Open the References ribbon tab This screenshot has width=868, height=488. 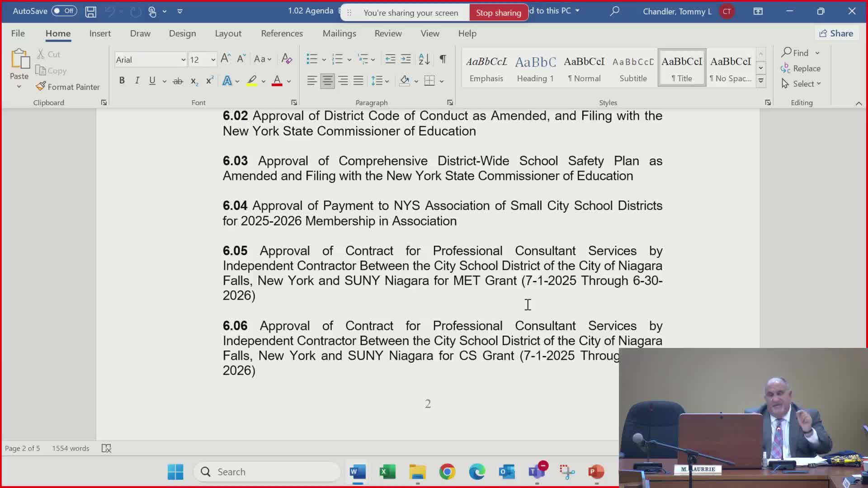pos(282,33)
